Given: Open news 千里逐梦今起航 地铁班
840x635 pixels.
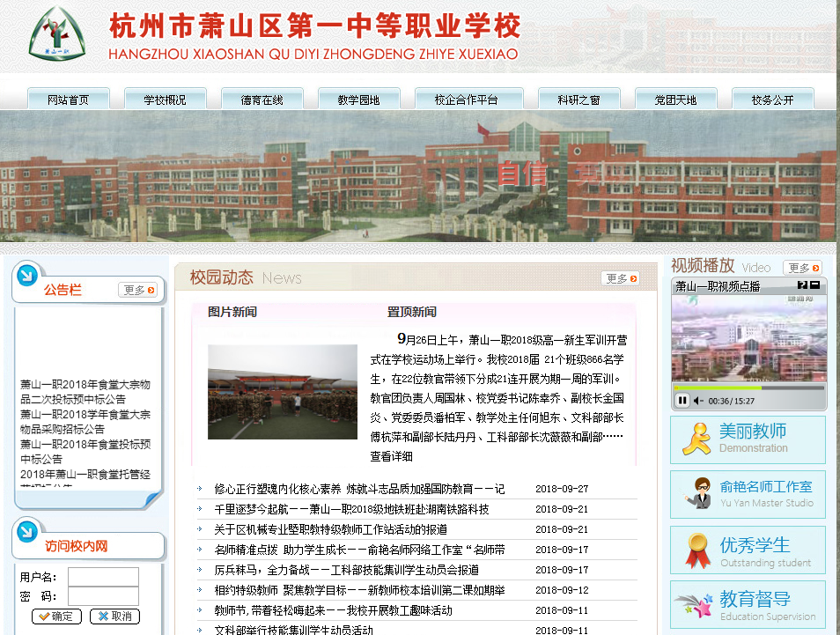Looking at the screenshot, I should (351, 509).
